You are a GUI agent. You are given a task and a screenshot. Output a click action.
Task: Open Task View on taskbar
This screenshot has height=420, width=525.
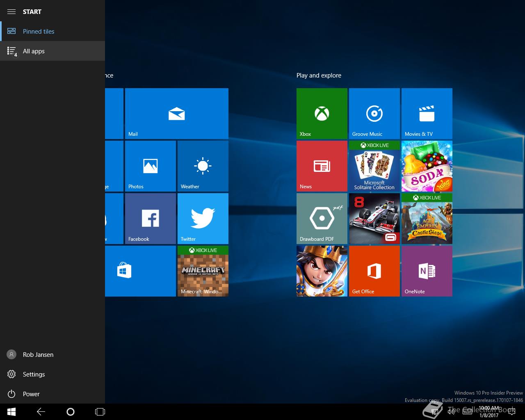tap(100, 412)
